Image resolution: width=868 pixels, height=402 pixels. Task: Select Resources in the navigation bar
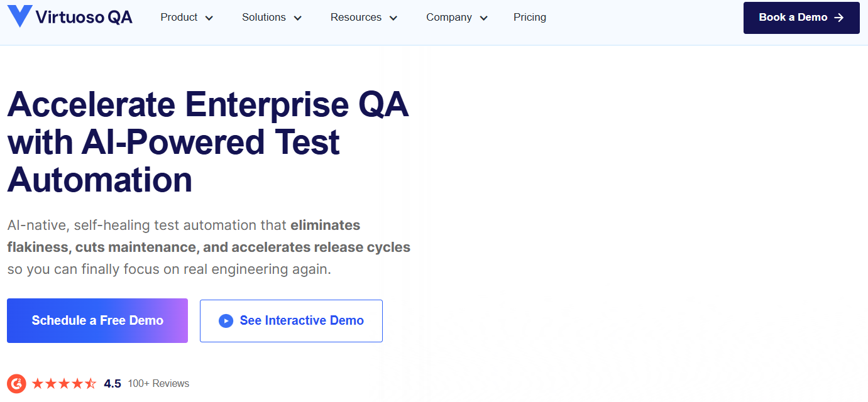click(356, 17)
